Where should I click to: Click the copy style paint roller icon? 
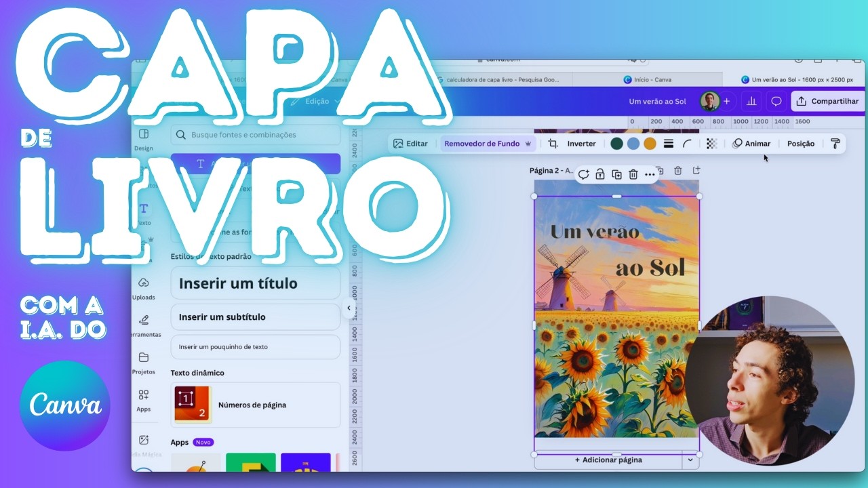pyautogui.click(x=835, y=144)
